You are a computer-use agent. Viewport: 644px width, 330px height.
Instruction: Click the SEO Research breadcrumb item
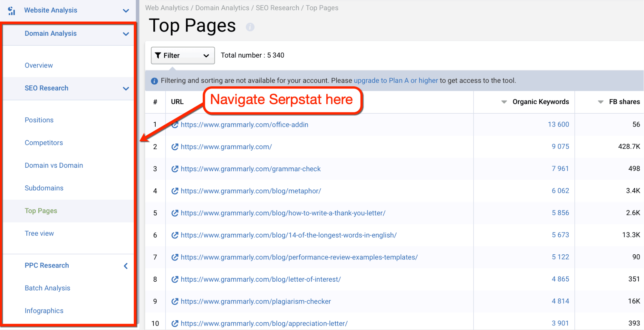tap(277, 8)
